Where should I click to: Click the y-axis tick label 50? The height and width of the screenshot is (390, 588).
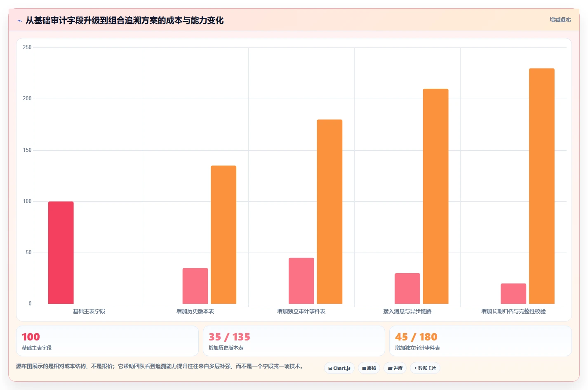[28, 253]
